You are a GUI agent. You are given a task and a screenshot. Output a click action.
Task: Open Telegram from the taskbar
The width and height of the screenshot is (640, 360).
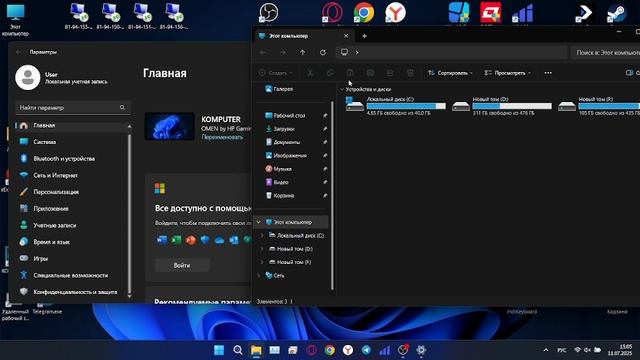click(x=366, y=350)
